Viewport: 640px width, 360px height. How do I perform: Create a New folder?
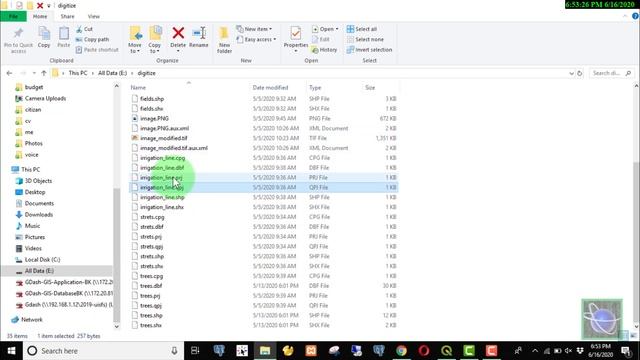coord(224,40)
